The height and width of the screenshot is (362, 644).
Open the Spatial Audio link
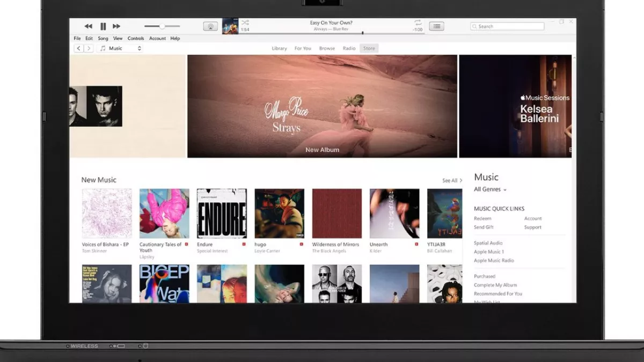tap(488, 243)
